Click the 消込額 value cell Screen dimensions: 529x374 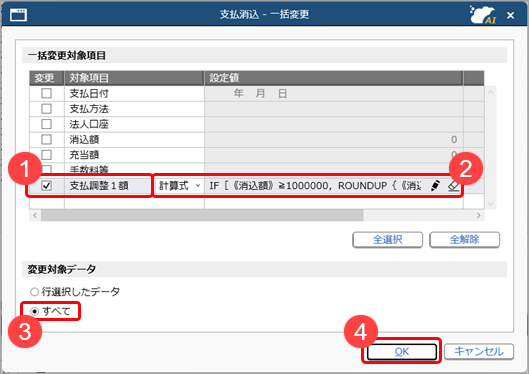(x=333, y=139)
